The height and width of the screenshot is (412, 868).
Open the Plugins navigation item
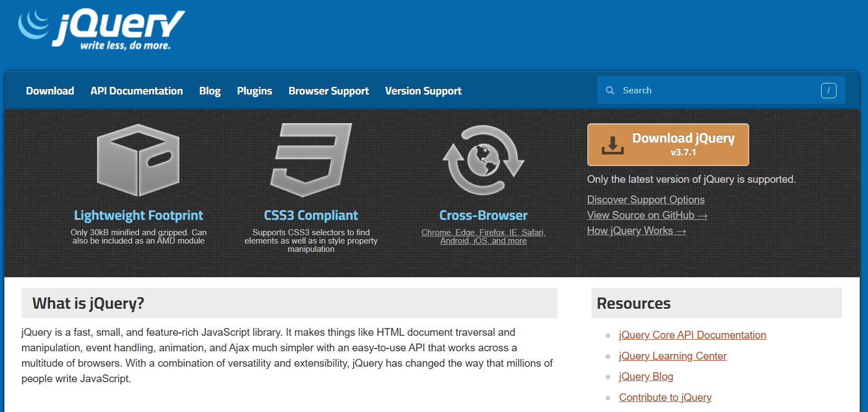click(x=254, y=91)
